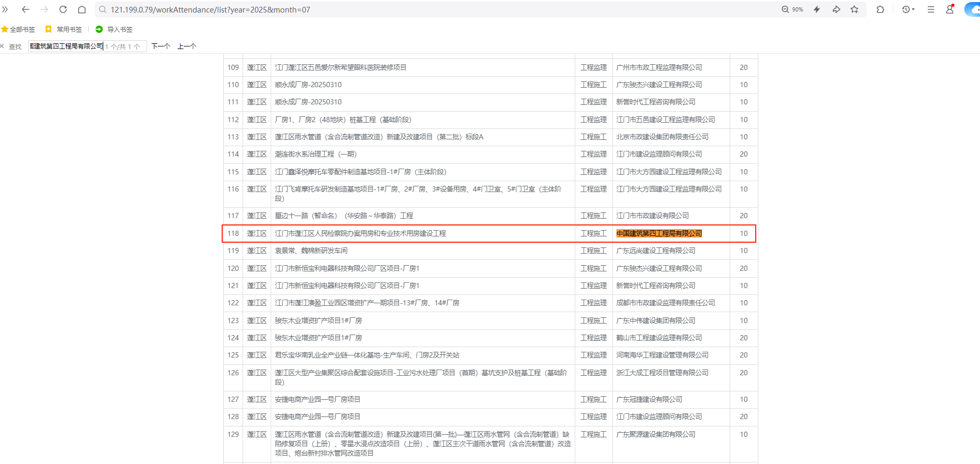Click 江门市市政建设有限公司

tap(652, 216)
